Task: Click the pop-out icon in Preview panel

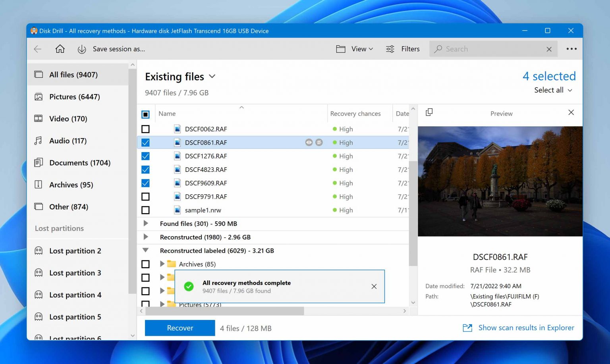Action: click(429, 113)
